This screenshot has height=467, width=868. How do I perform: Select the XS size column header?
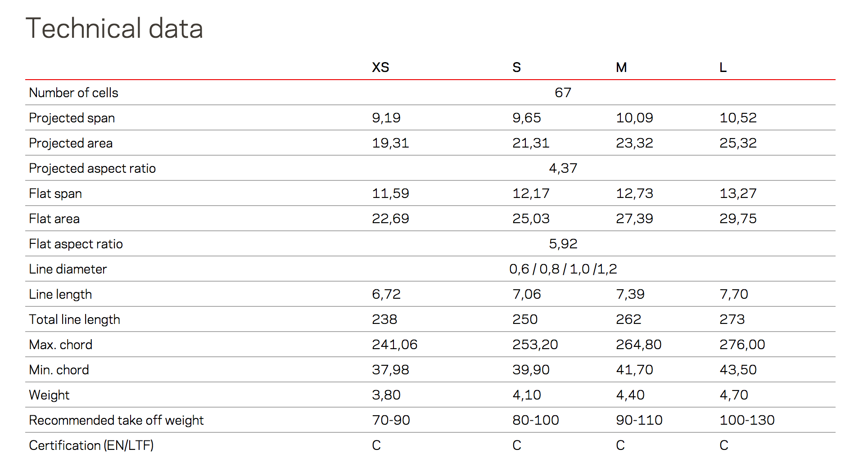tap(380, 67)
